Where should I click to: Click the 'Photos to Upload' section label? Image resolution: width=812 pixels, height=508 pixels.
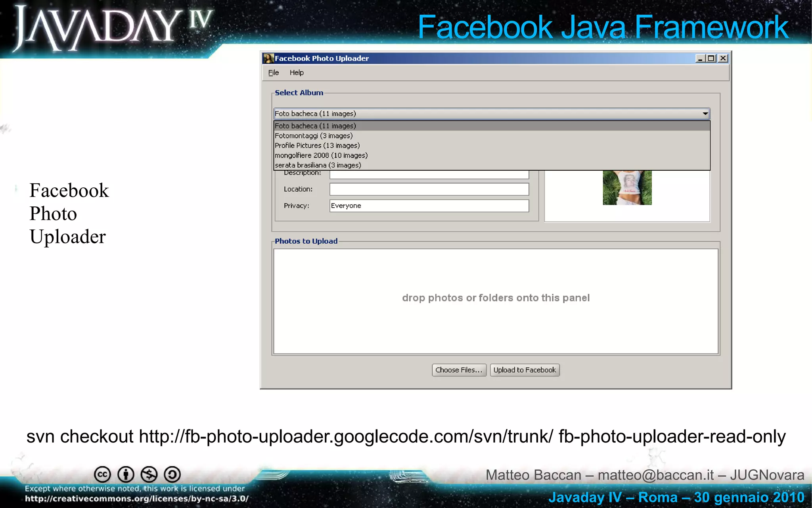click(x=306, y=241)
